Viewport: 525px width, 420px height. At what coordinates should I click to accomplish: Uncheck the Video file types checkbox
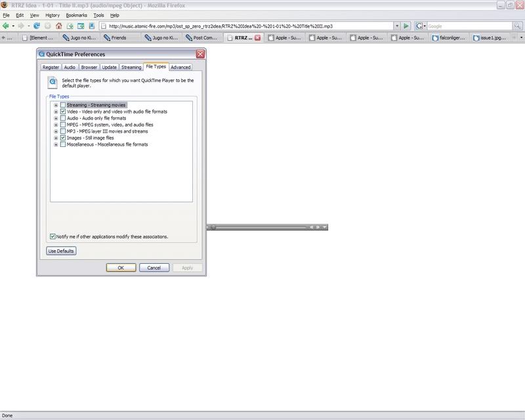(63, 112)
